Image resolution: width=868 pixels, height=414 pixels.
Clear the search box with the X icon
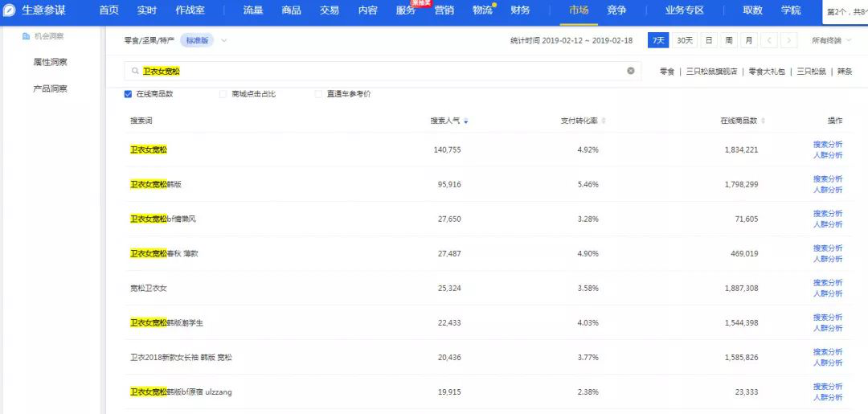tap(631, 71)
